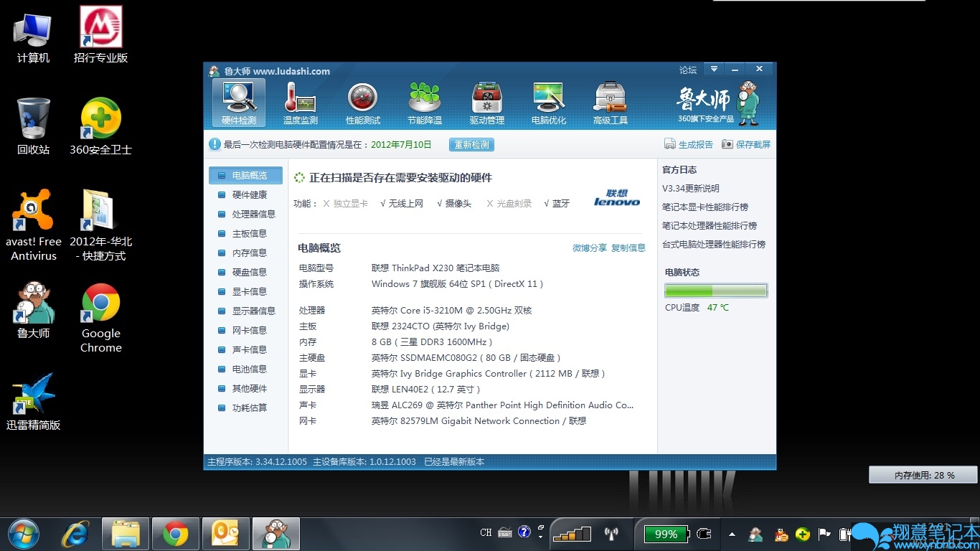
Task: Open the 性能测试 performance test
Action: click(362, 103)
